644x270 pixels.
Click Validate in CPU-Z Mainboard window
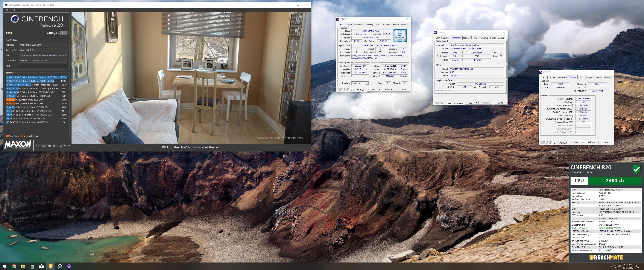[486, 103]
